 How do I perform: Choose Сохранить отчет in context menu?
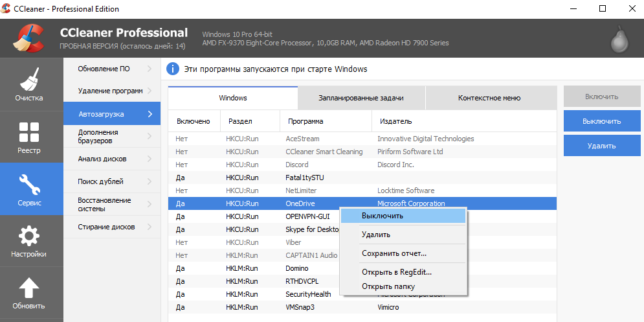(394, 253)
